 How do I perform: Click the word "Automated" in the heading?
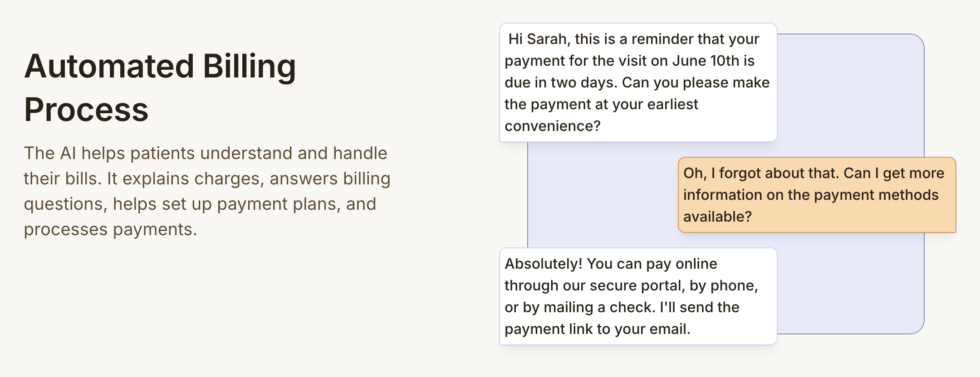[x=109, y=66]
